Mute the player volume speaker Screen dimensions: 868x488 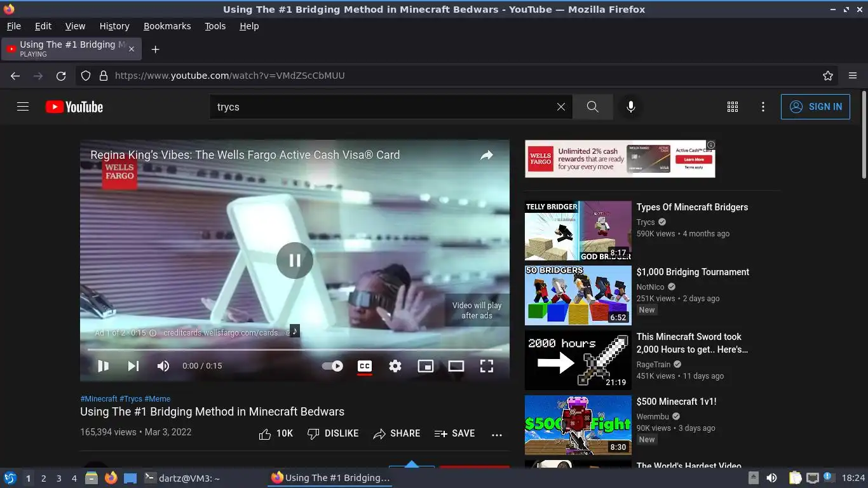(x=163, y=366)
